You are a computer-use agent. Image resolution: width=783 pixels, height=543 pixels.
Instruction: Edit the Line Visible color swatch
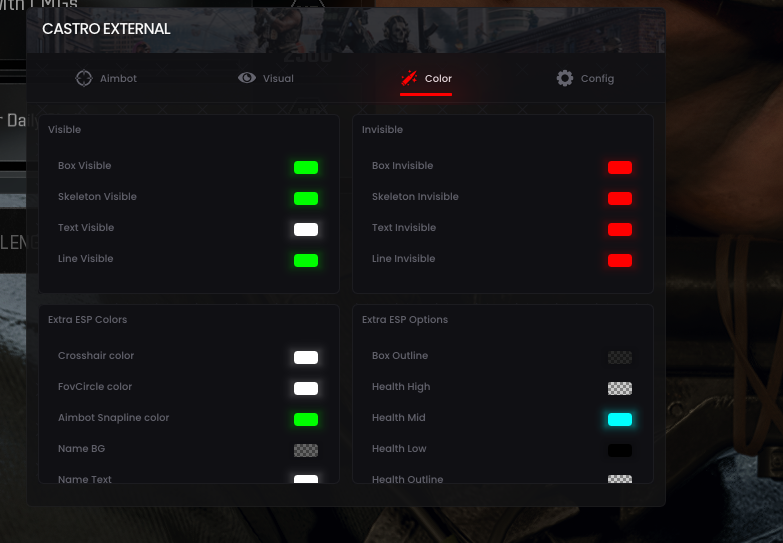tap(306, 260)
